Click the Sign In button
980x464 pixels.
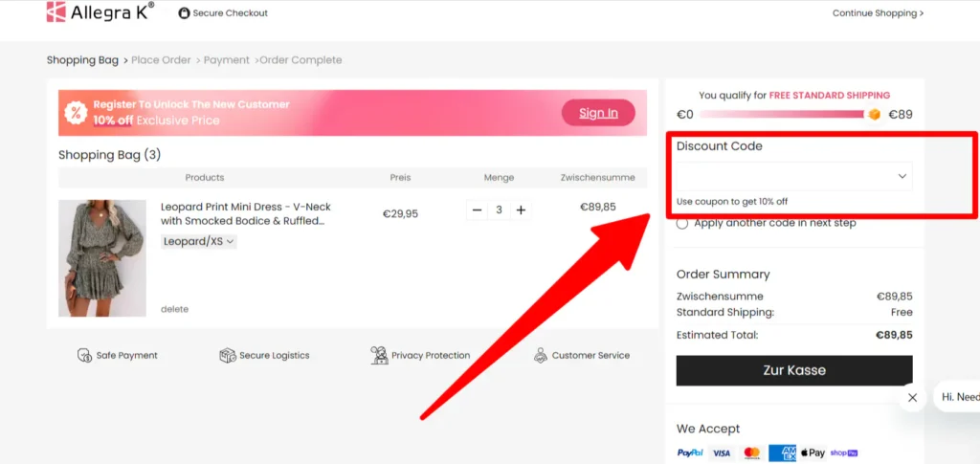click(x=598, y=113)
